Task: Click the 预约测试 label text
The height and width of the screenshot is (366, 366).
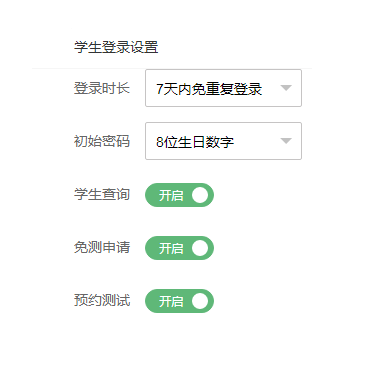Action: [102, 300]
